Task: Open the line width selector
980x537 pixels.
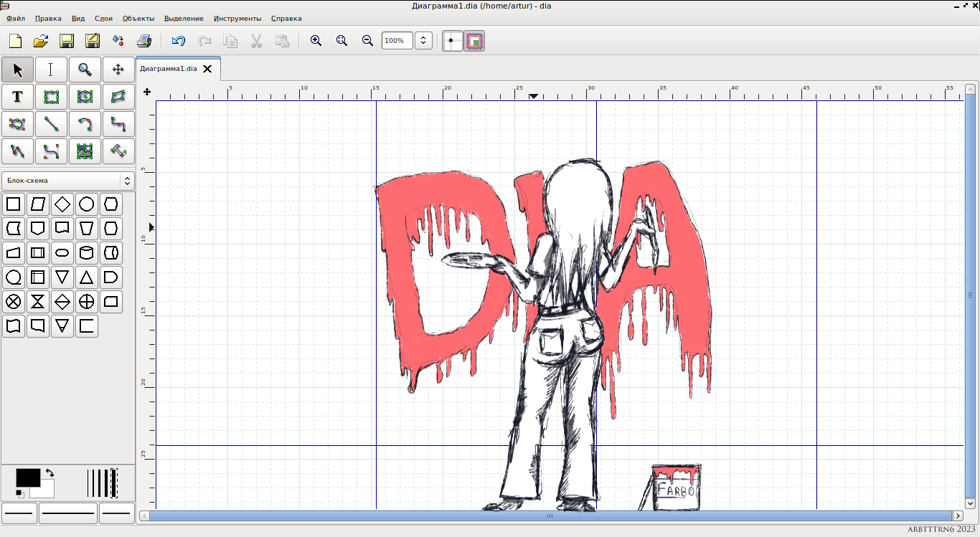Action: 102,483
